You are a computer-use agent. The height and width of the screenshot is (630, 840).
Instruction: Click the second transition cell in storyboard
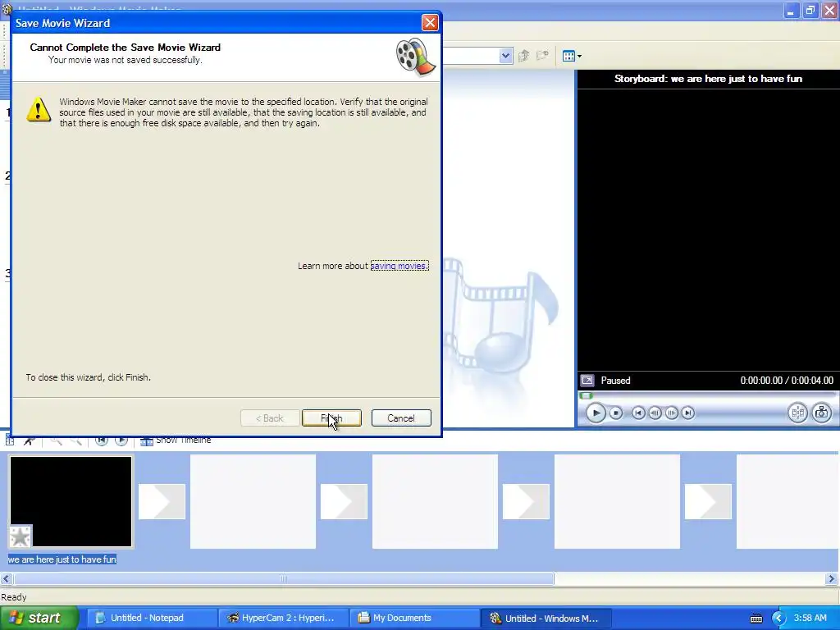(344, 501)
